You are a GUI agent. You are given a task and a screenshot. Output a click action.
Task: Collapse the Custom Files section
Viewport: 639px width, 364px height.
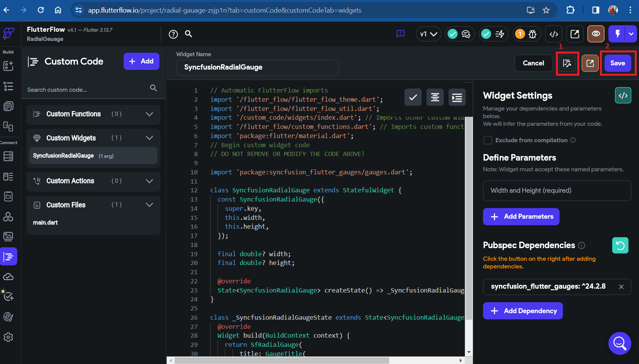[149, 205]
